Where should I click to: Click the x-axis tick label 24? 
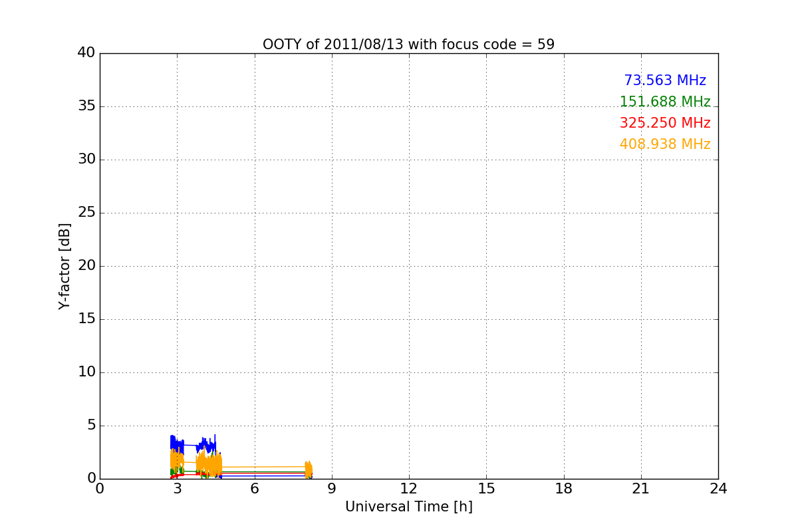[x=718, y=489]
